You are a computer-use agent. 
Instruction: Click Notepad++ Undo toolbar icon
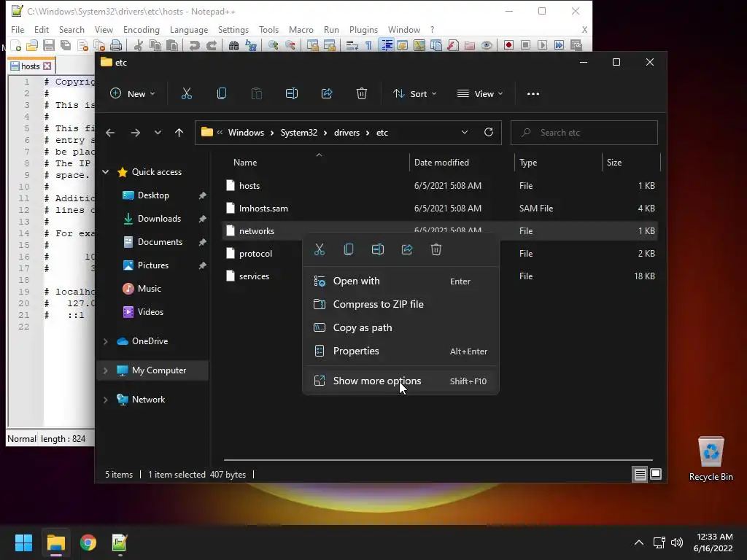pyautogui.click(x=194, y=45)
